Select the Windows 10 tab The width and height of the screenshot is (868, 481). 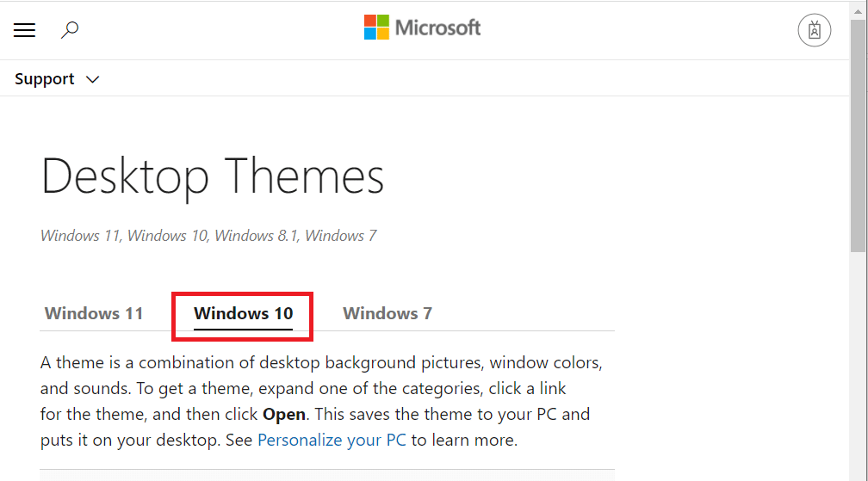click(243, 313)
